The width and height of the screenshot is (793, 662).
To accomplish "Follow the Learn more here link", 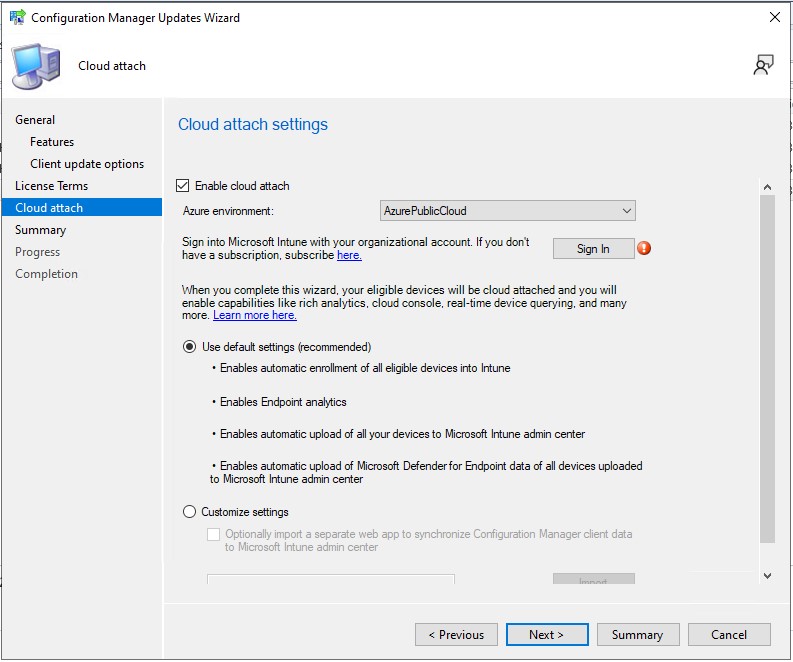I will 255,315.
